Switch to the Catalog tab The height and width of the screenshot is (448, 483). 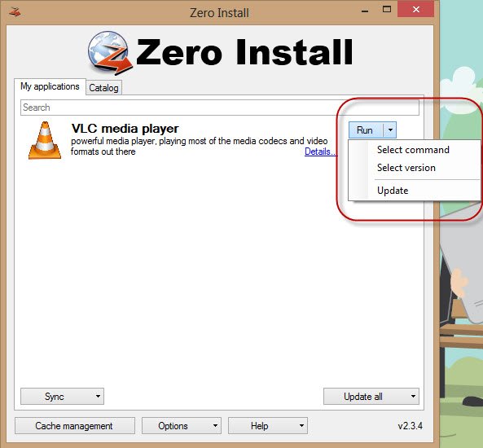[103, 88]
